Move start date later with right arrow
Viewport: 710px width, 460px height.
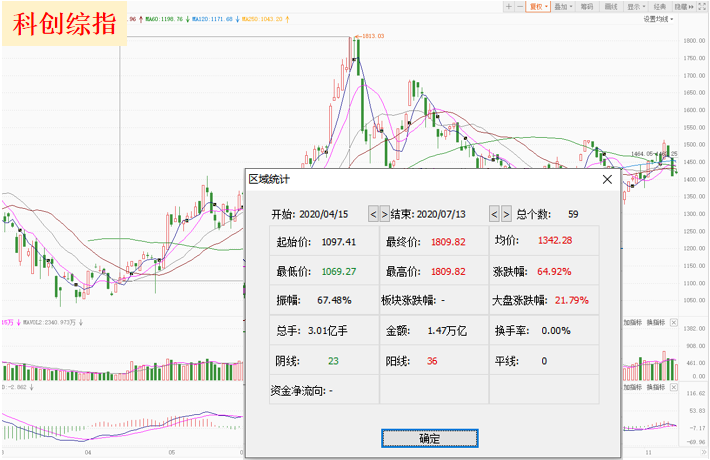point(384,214)
